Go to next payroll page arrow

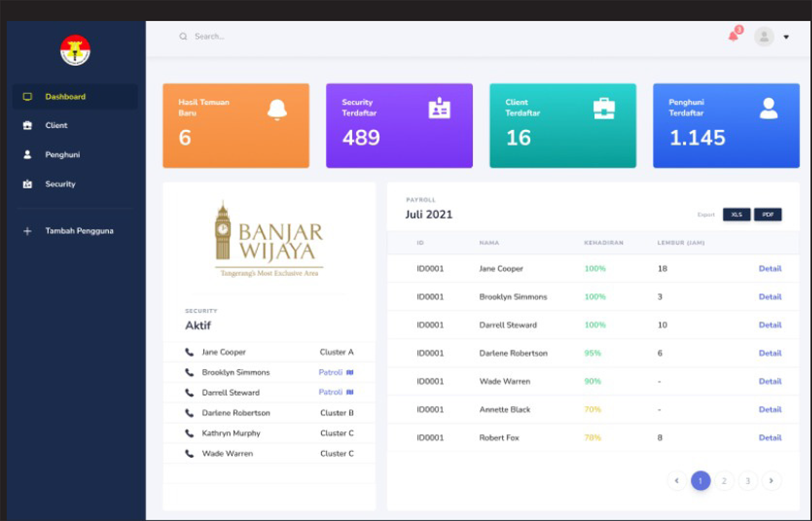coord(771,480)
